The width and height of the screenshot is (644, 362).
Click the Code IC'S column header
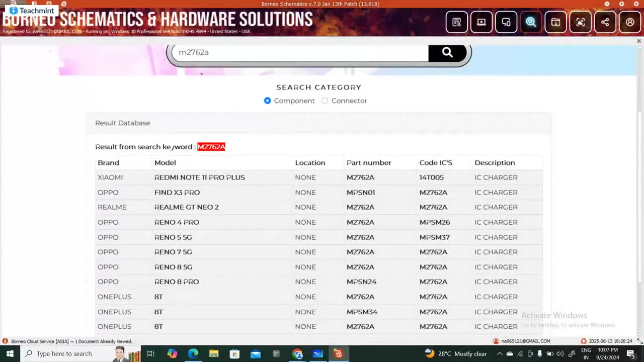[x=436, y=162]
